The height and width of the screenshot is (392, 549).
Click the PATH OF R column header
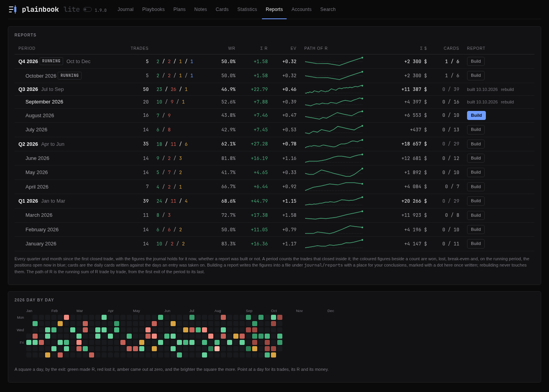[316, 49]
